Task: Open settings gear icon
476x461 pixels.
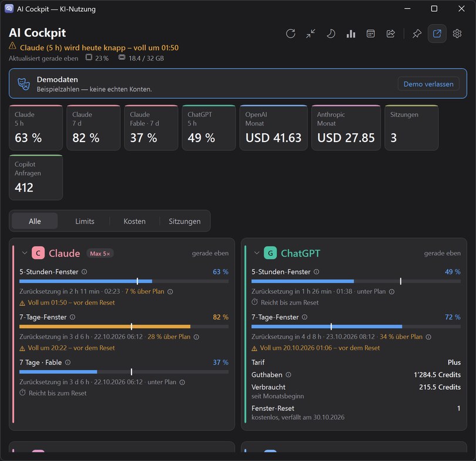Action: pos(457,33)
